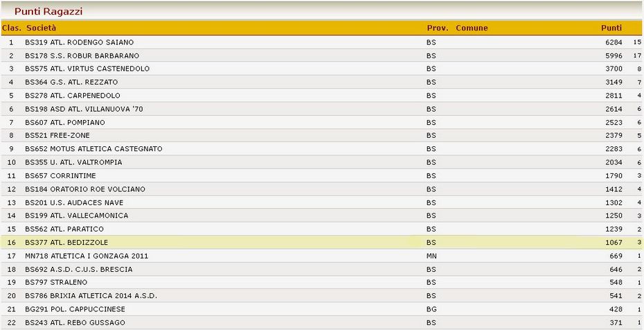This screenshot has height=330, width=644.
Task: Click count 7 beside 3149
Action: [639, 82]
